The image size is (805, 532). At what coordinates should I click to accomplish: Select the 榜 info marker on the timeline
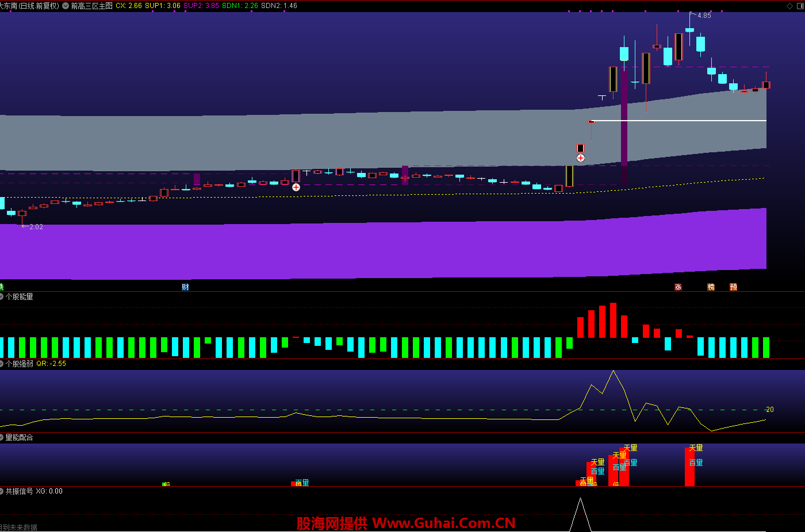[x=711, y=287]
